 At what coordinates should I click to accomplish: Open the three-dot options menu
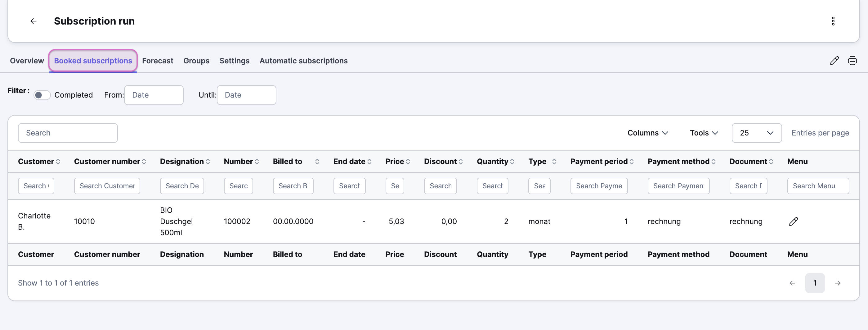[833, 21]
